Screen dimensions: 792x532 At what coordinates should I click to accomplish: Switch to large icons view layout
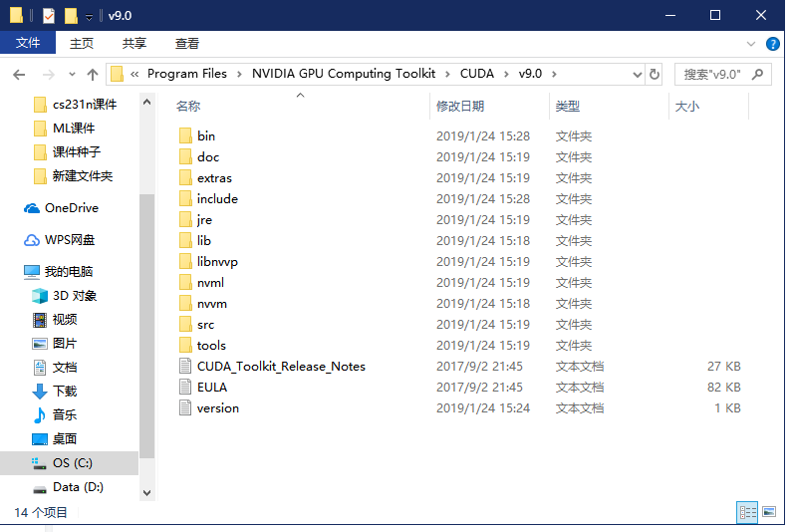(769, 512)
